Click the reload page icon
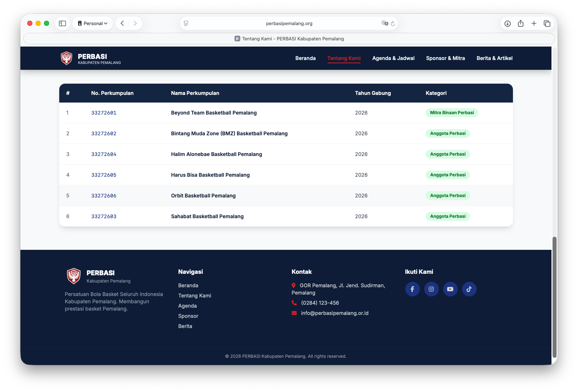578x392 pixels. (x=393, y=23)
